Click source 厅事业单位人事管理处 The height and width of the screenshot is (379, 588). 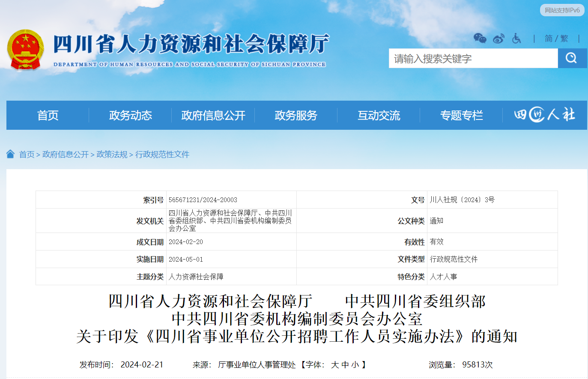(257, 365)
